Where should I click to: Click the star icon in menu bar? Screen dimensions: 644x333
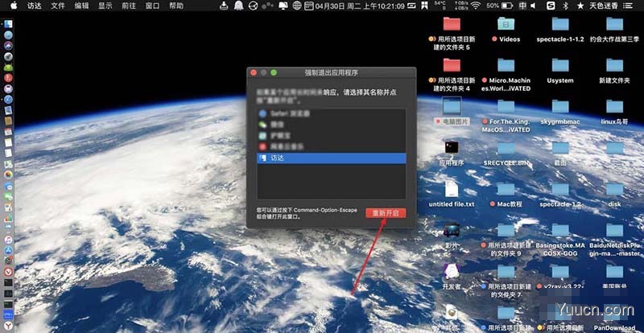580,6
